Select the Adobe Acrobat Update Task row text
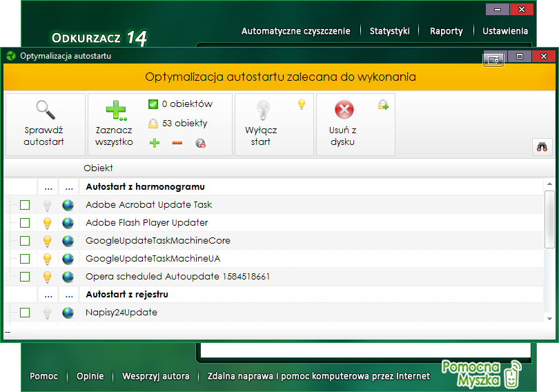This screenshot has height=392, width=559. 148,204
